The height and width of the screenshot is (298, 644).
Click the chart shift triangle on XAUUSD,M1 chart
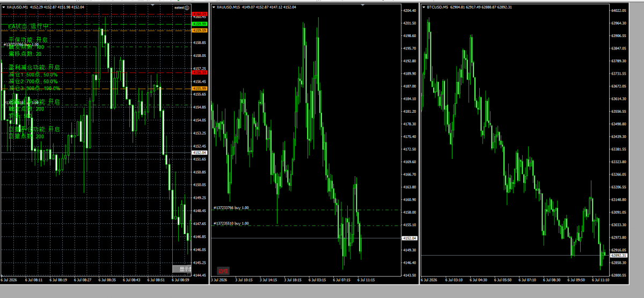pos(153,4)
